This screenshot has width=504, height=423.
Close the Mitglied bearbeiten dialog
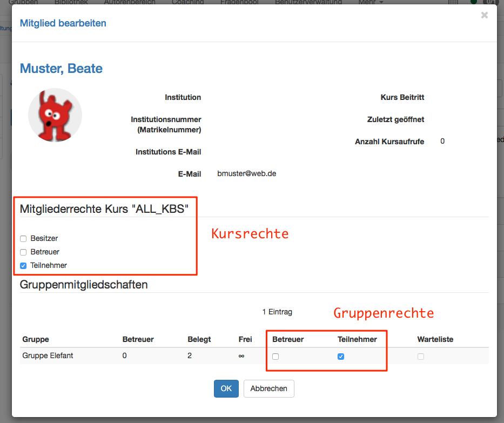484,15
